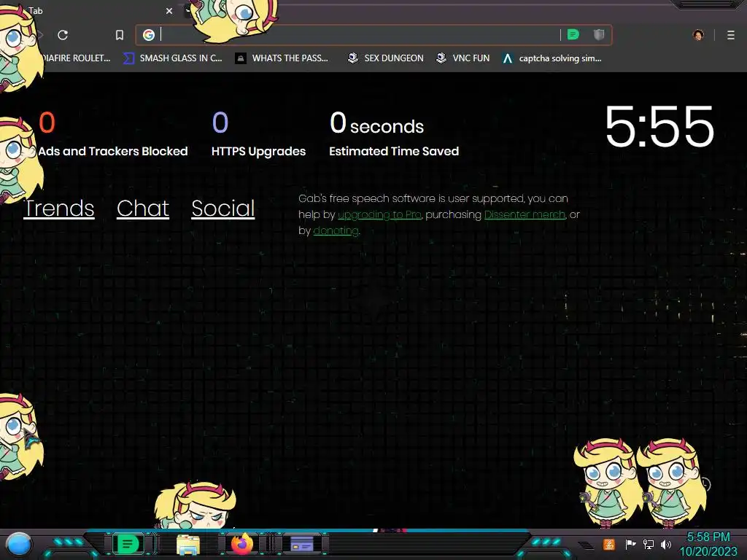Screen dimensions: 747x560
Task: Open the purple window app in the taskbar
Action: point(302,544)
